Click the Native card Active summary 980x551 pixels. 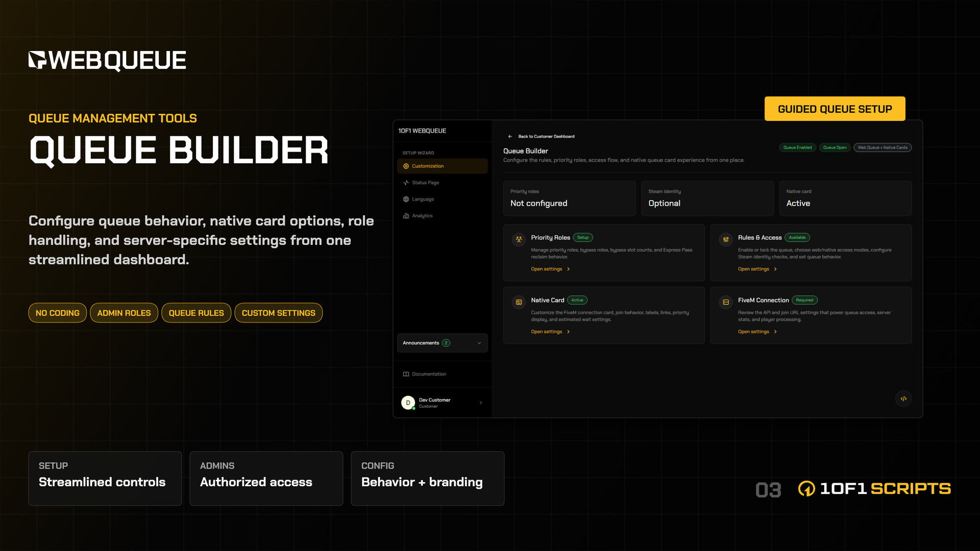845,198
